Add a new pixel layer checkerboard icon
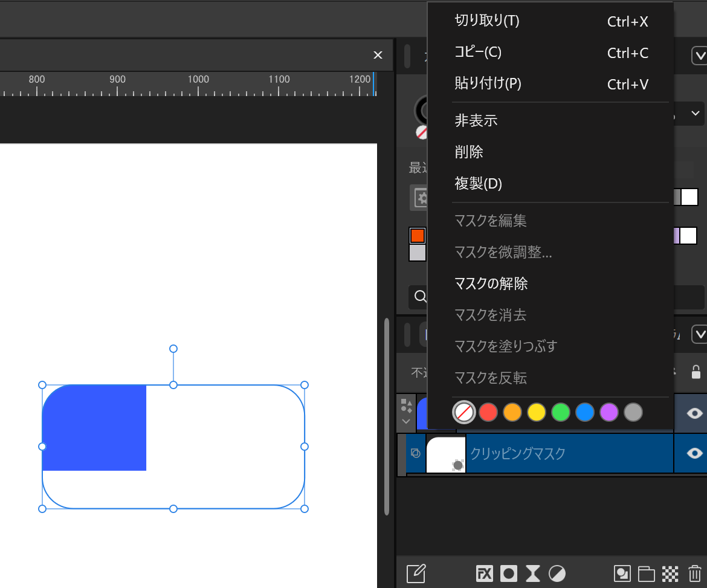The image size is (707, 588). click(x=670, y=573)
